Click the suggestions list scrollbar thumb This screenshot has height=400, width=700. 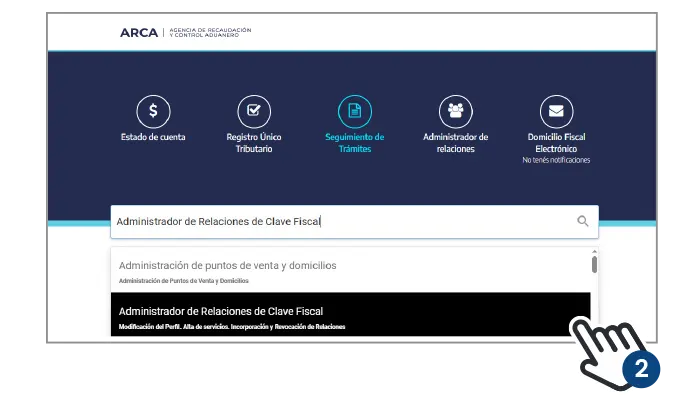point(594,264)
